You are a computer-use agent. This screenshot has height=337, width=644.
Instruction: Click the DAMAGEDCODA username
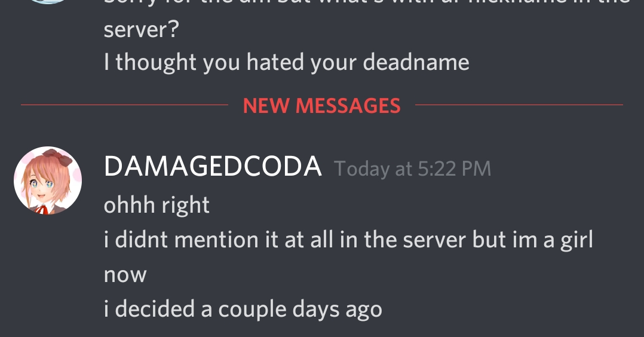pos(212,167)
